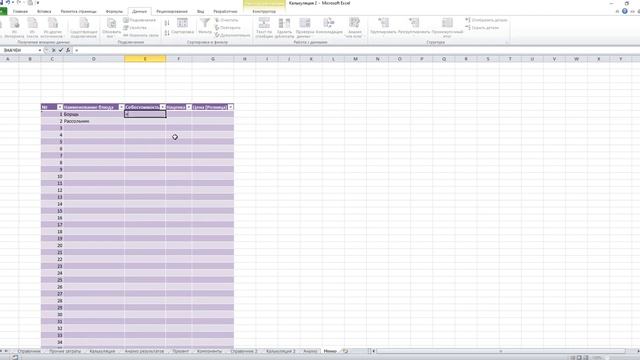
Task: Click the Remove Duplicates icon
Action: pos(284,27)
